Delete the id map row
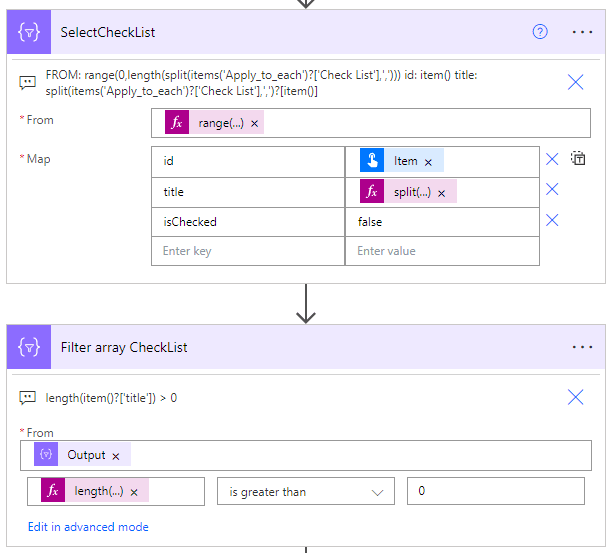 pyautogui.click(x=552, y=159)
